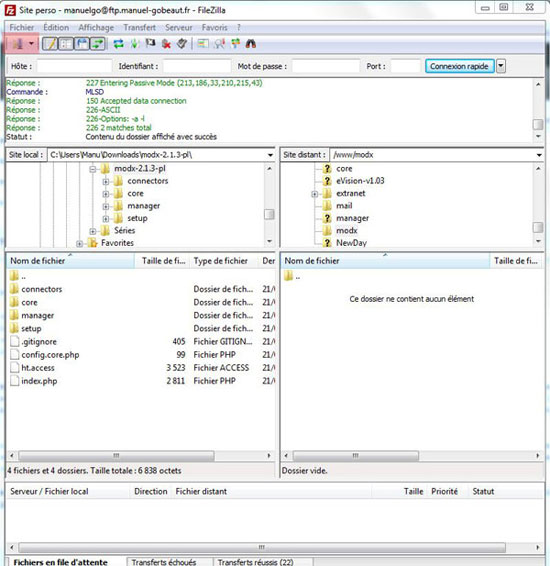550x566 pixels.
Task: Select the remote mail folder icon
Action: 327,206
